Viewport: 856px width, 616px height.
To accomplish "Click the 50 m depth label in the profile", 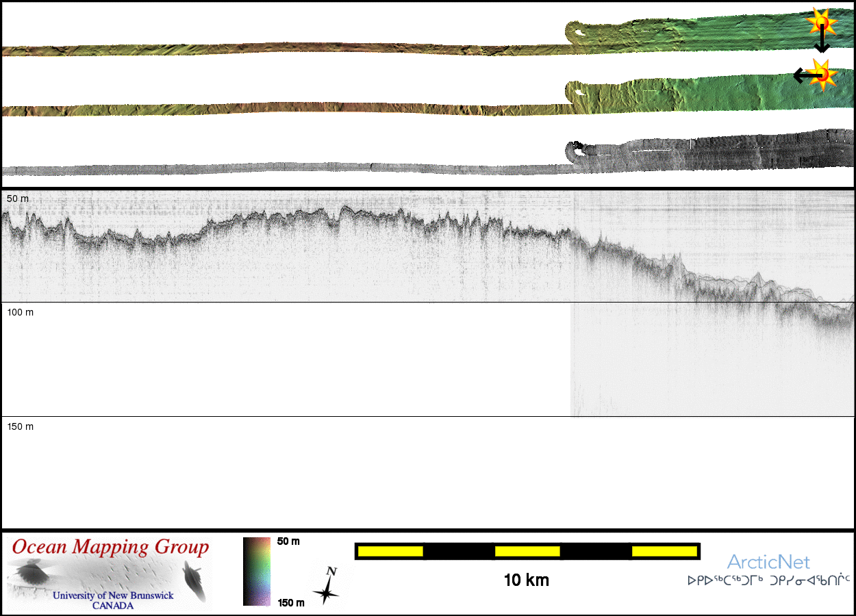I will [x=18, y=198].
